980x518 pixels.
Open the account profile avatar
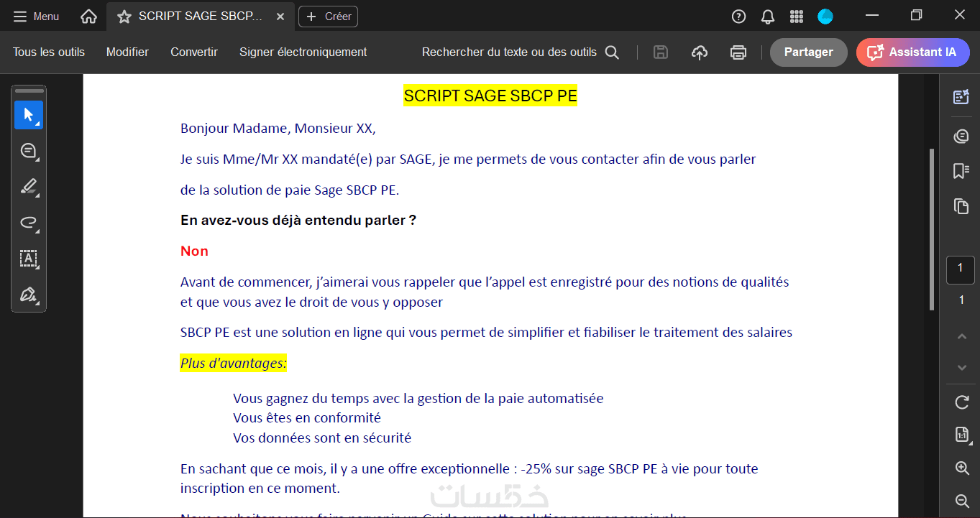pos(825,17)
